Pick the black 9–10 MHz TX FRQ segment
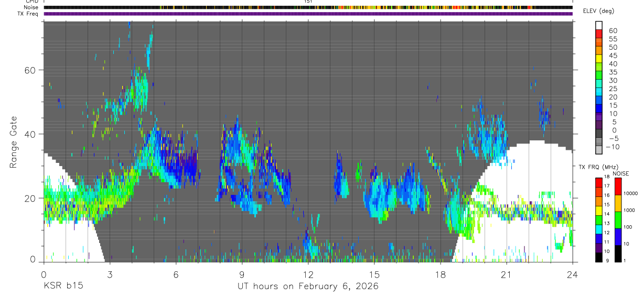Image resolution: width=644 pixels, height=297 pixels. (599, 258)
